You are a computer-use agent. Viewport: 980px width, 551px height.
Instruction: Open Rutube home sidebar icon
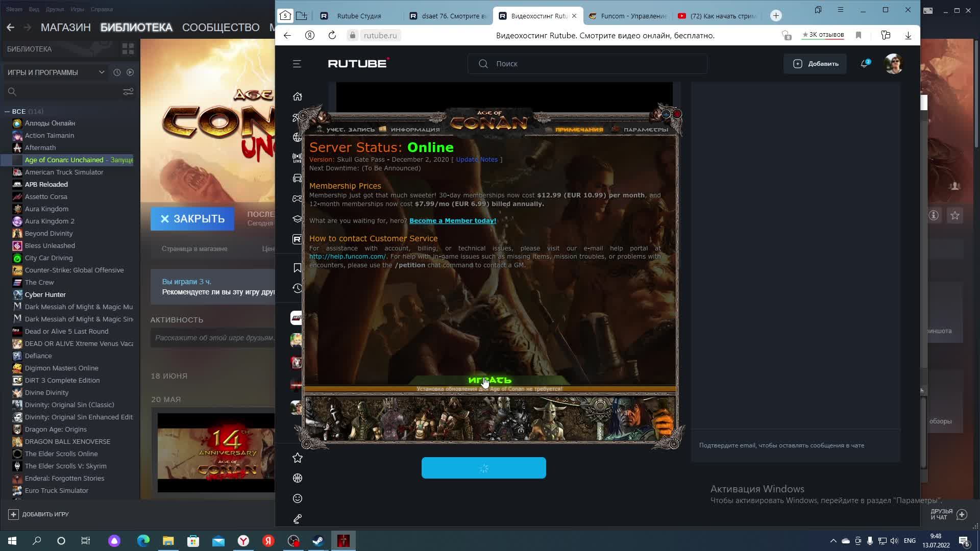tap(298, 96)
